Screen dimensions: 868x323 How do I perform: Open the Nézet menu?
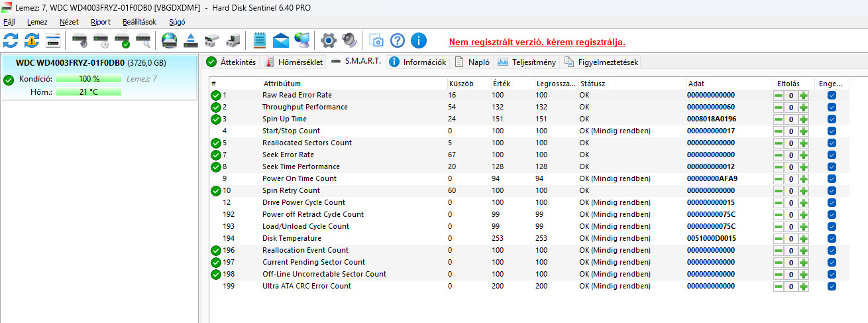click(x=69, y=22)
